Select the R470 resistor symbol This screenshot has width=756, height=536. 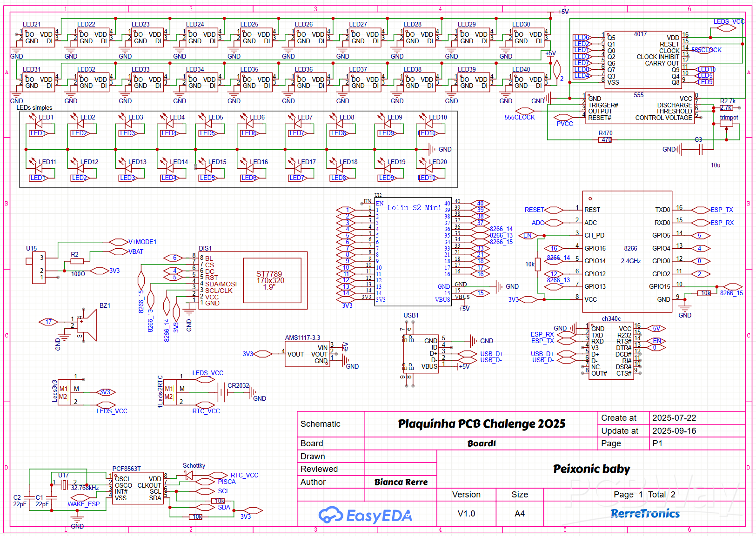pos(605,139)
